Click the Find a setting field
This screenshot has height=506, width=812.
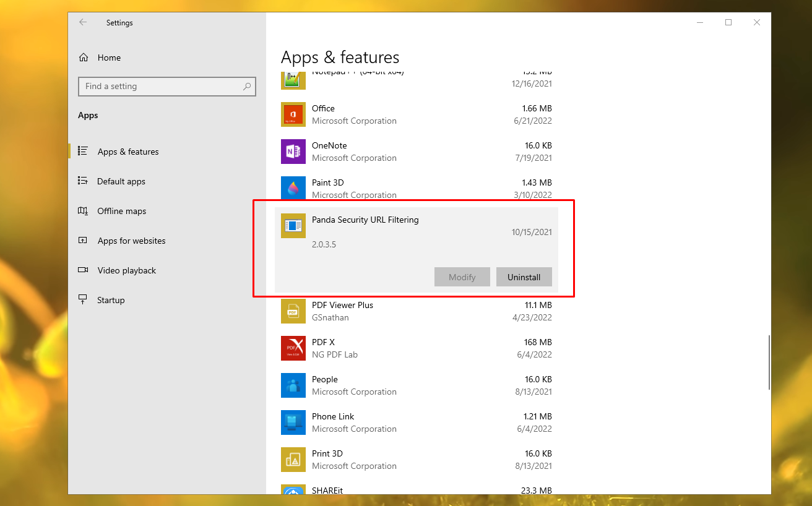[x=161, y=87]
